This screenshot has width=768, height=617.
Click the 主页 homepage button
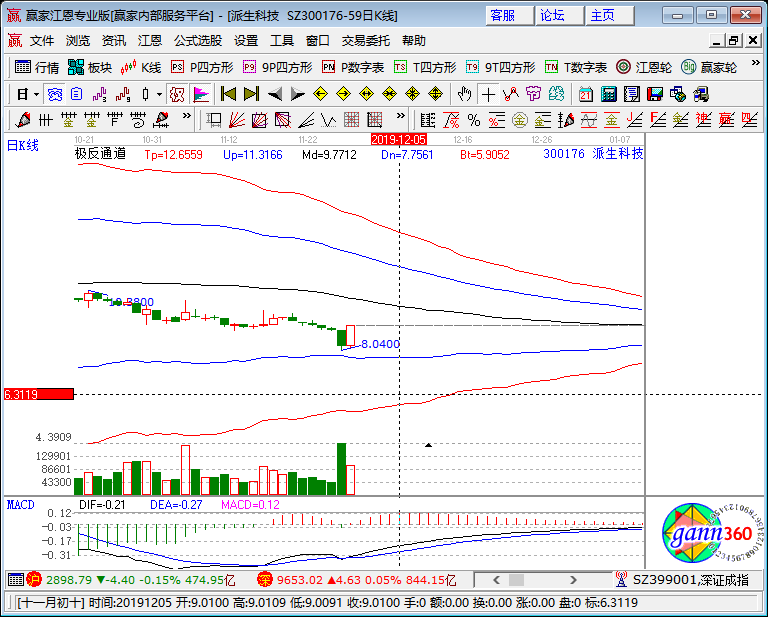609,15
